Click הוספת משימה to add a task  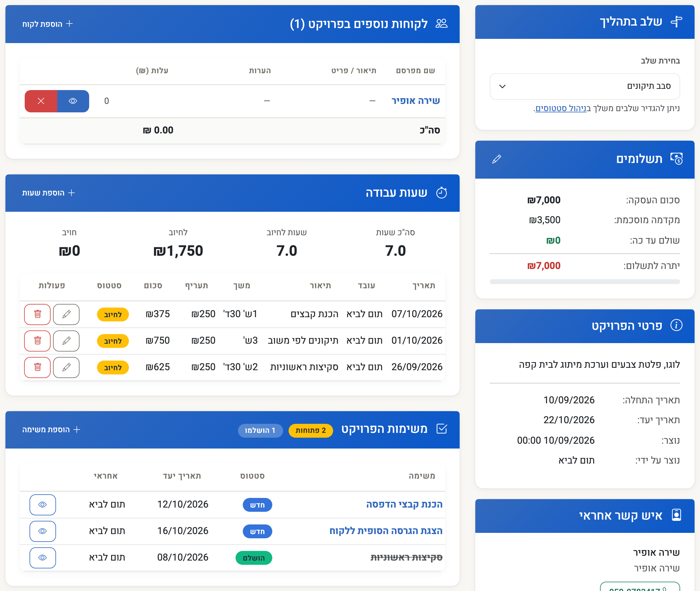(x=51, y=430)
